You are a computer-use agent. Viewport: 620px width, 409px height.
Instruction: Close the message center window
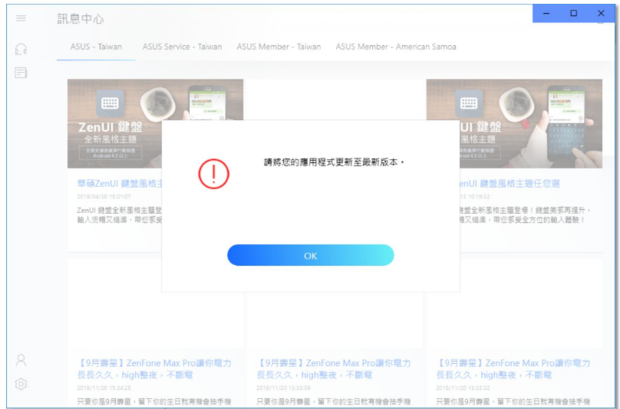click(601, 13)
